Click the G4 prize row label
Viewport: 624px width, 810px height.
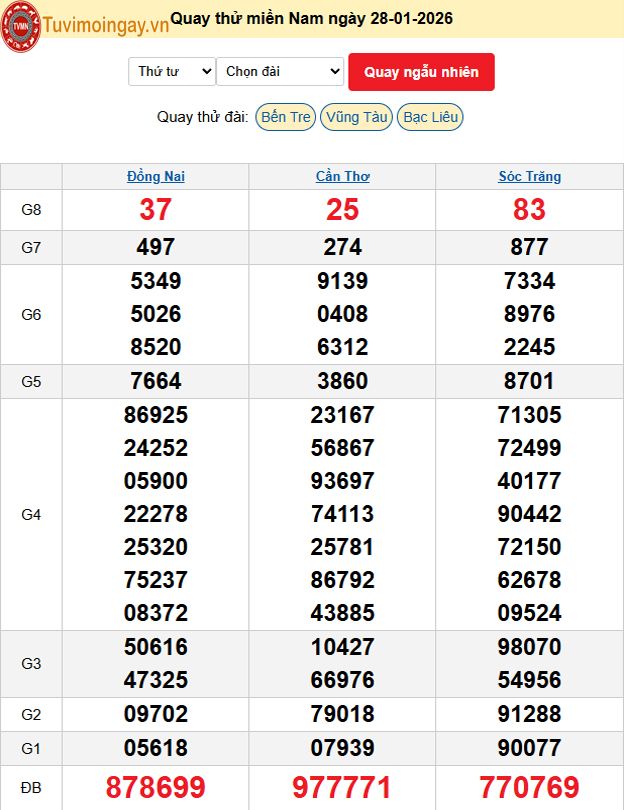point(31,514)
